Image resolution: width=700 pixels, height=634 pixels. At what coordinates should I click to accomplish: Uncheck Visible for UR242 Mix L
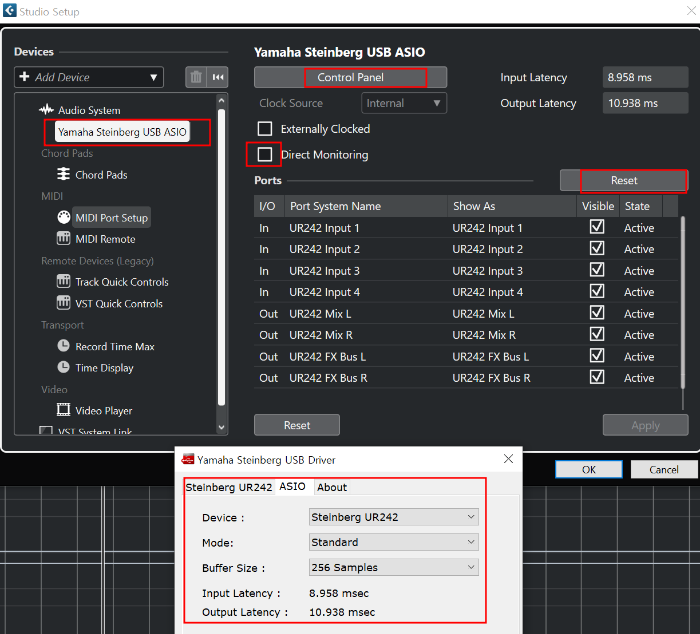[597, 313]
